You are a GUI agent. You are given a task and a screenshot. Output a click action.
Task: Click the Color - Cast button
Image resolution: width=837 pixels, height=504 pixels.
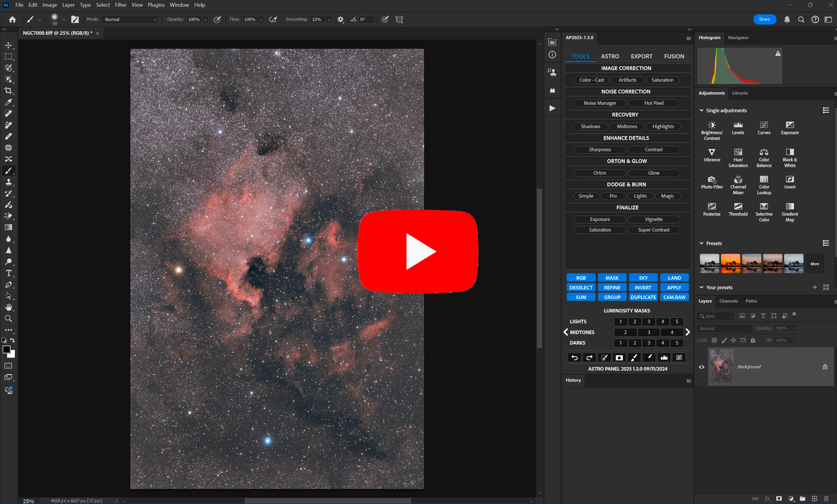coord(592,80)
